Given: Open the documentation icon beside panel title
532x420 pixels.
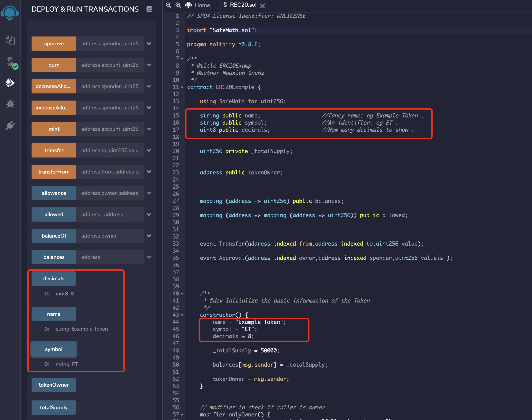Looking at the screenshot, I should (149, 9).
